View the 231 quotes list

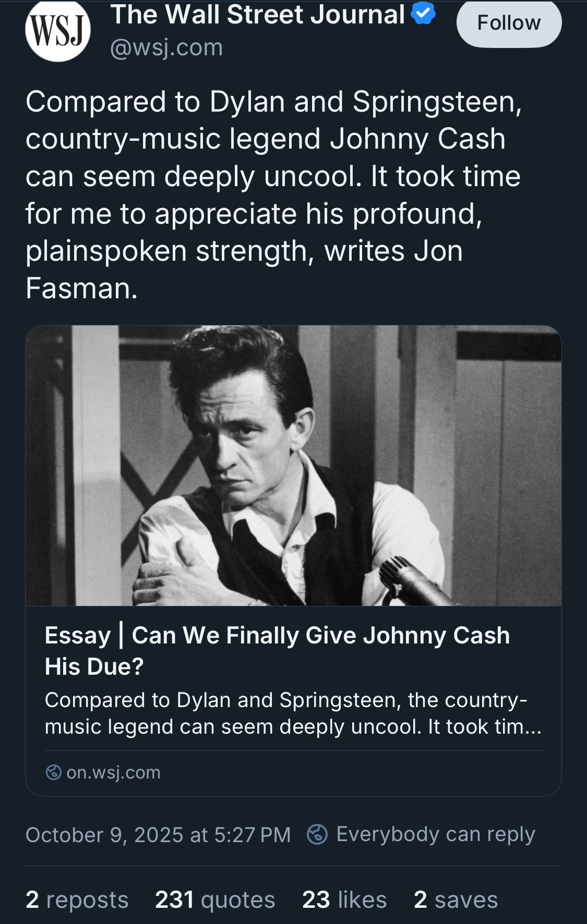(x=215, y=899)
